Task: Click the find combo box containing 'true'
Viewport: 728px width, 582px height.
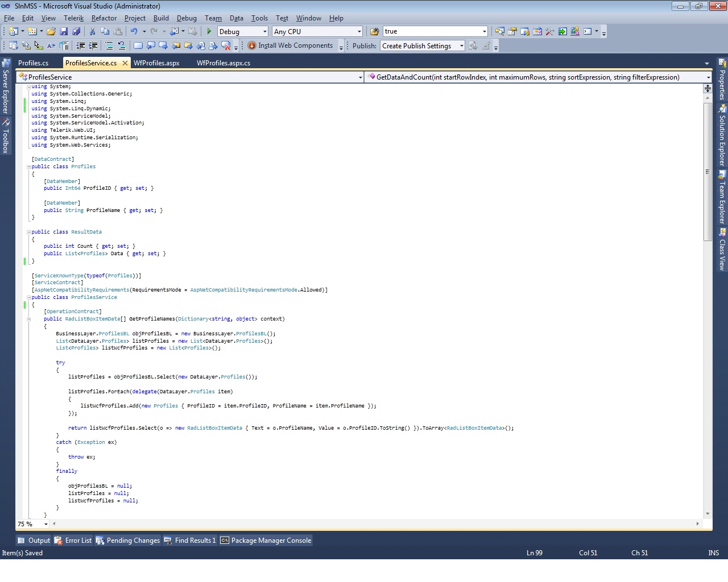Action: (x=432, y=32)
